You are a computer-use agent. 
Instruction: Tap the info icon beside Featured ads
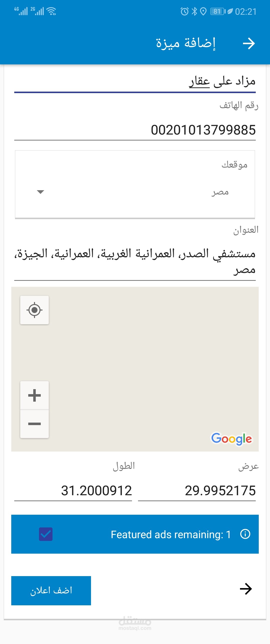click(x=245, y=534)
